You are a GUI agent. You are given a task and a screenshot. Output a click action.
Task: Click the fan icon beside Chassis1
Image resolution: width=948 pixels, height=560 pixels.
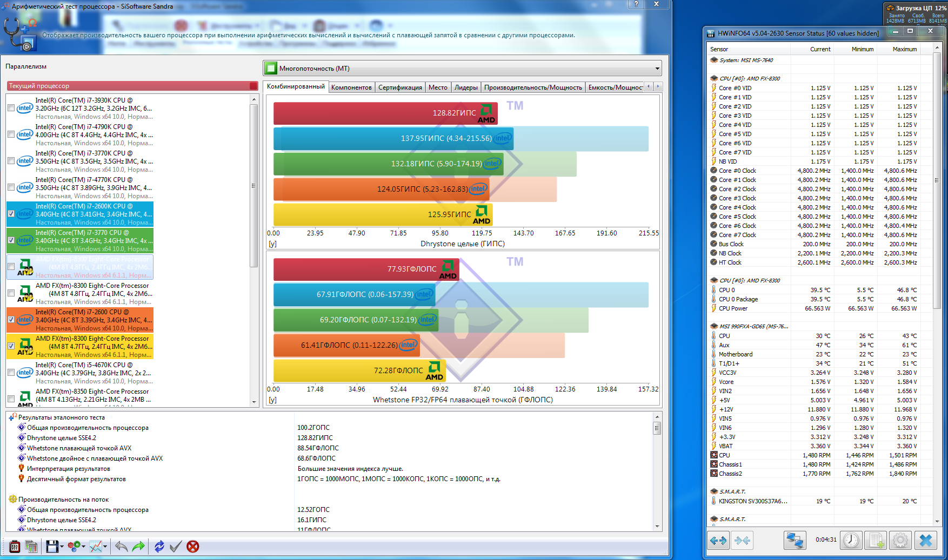click(714, 464)
